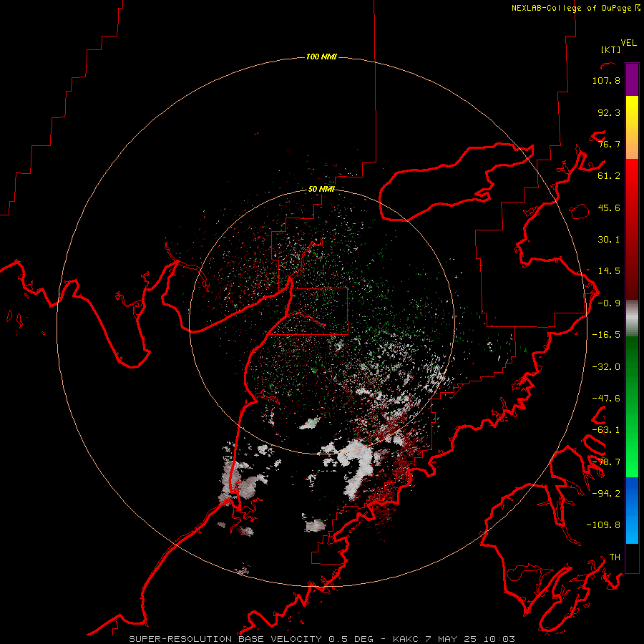The width and height of the screenshot is (644, 644).
Task: Click the blue segment of the velocity color bar
Action: pyautogui.click(x=632, y=510)
